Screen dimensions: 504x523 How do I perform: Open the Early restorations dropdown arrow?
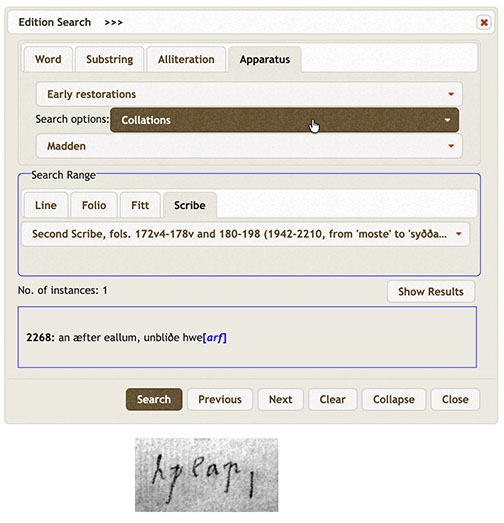451,94
